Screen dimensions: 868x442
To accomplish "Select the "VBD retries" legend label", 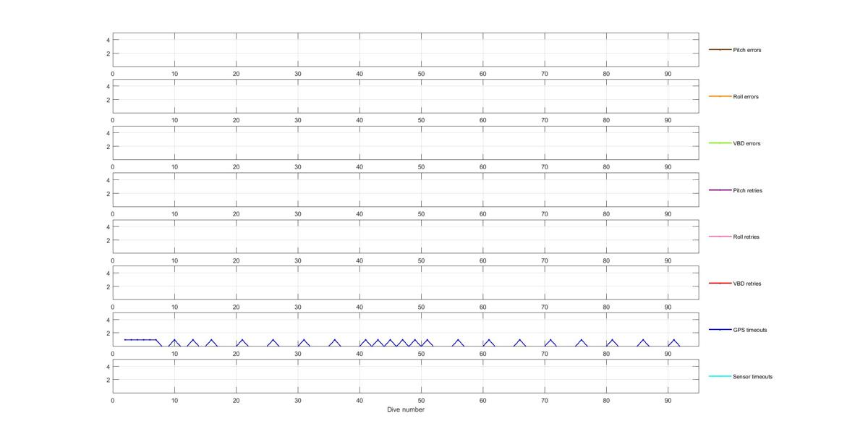I will (746, 284).
